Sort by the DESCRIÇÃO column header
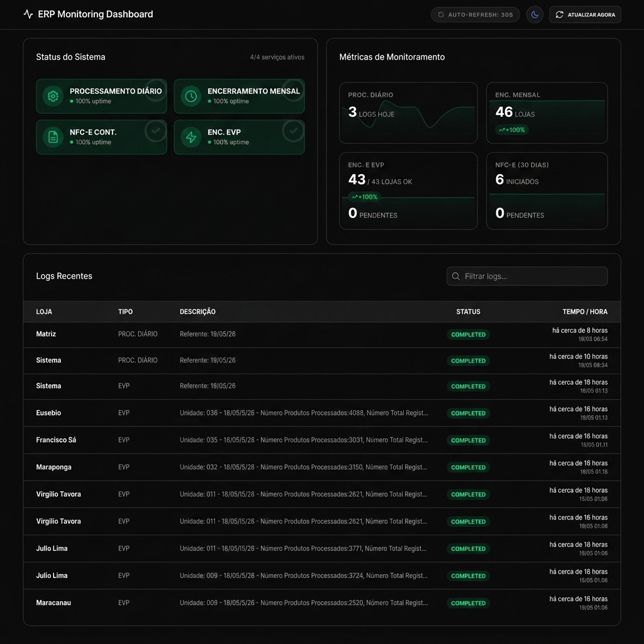 pyautogui.click(x=197, y=312)
